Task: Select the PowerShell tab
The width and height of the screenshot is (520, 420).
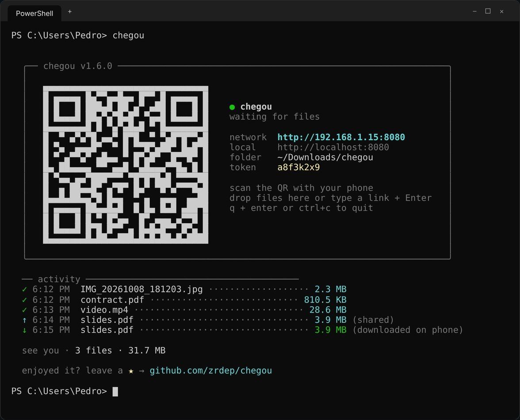Action: point(34,14)
